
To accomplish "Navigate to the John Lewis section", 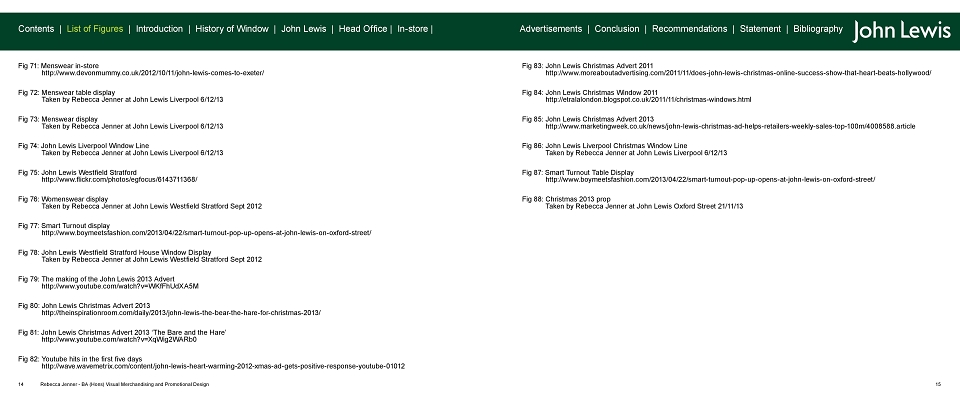I will click(304, 29).
